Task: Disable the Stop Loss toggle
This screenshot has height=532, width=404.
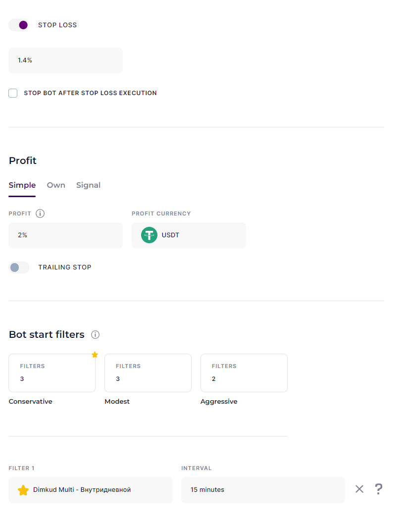Action: pos(19,25)
